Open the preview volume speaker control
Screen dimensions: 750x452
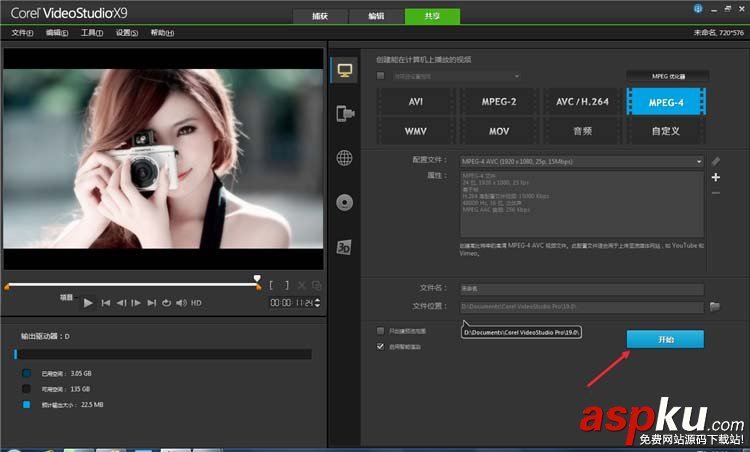181,303
